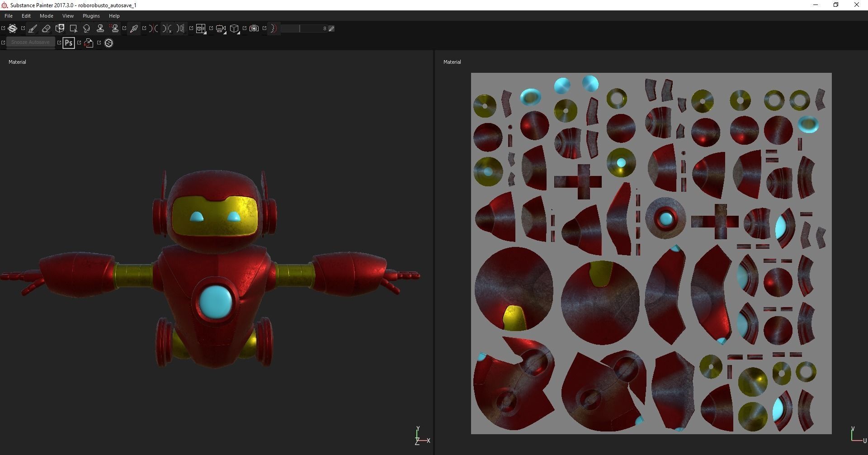Viewport: 868px width, 455px height.
Task: Click the robot's blue chest light in 3D view
Action: coord(216,302)
